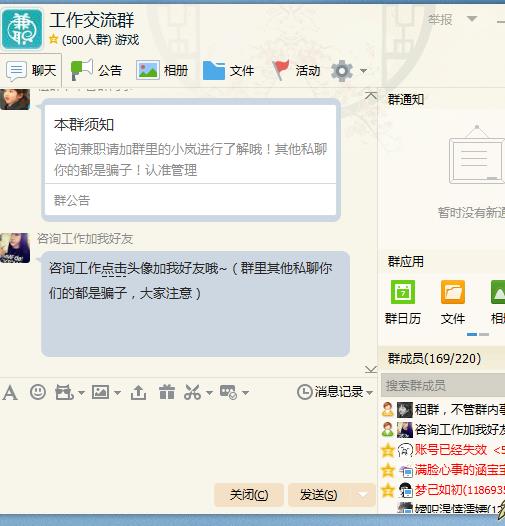Click the star beside 账号已经失效
Image resolution: width=505 pixels, height=526 pixels.
coord(388,450)
